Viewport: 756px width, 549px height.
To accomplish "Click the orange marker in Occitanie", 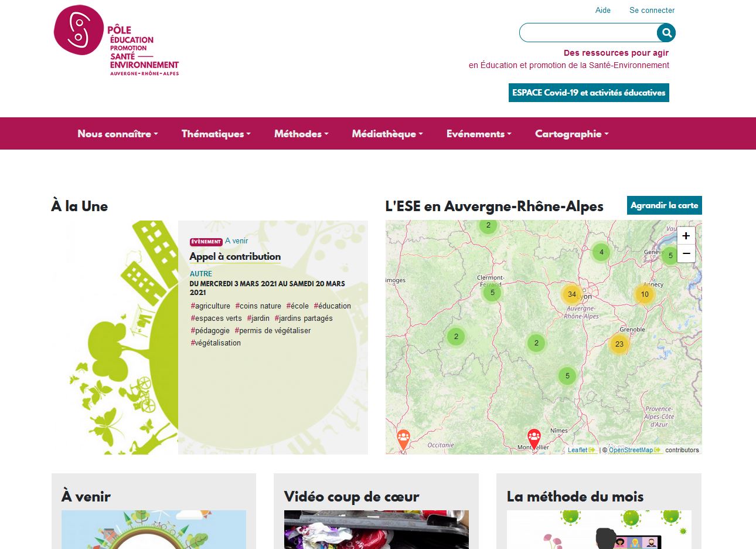I will [x=403, y=439].
